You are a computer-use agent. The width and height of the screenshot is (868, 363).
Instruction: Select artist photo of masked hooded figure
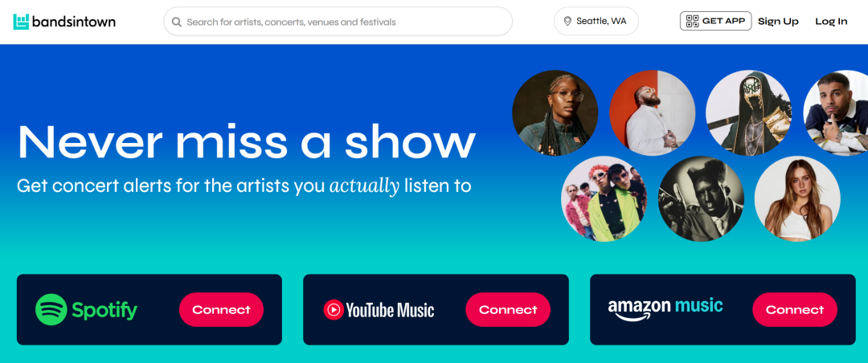pos(749,113)
